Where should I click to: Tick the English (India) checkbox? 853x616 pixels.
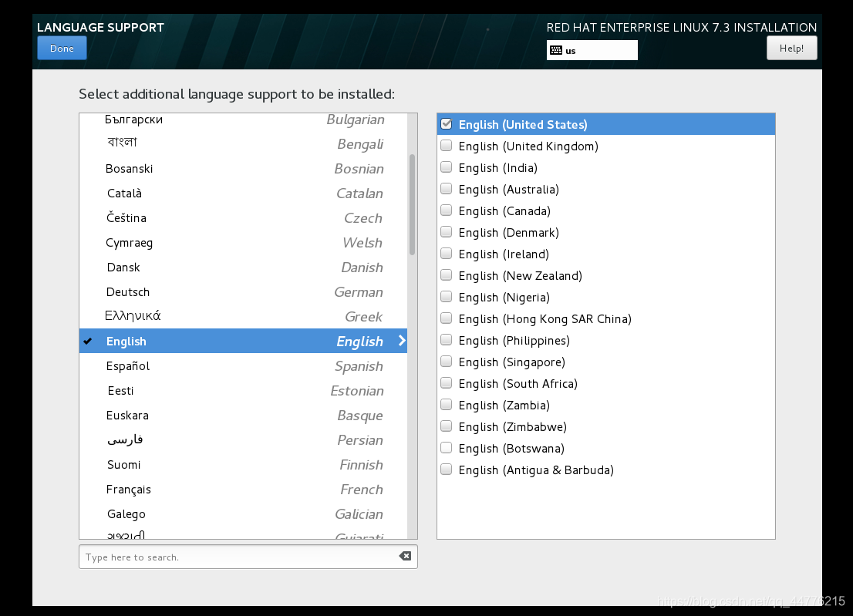click(447, 167)
